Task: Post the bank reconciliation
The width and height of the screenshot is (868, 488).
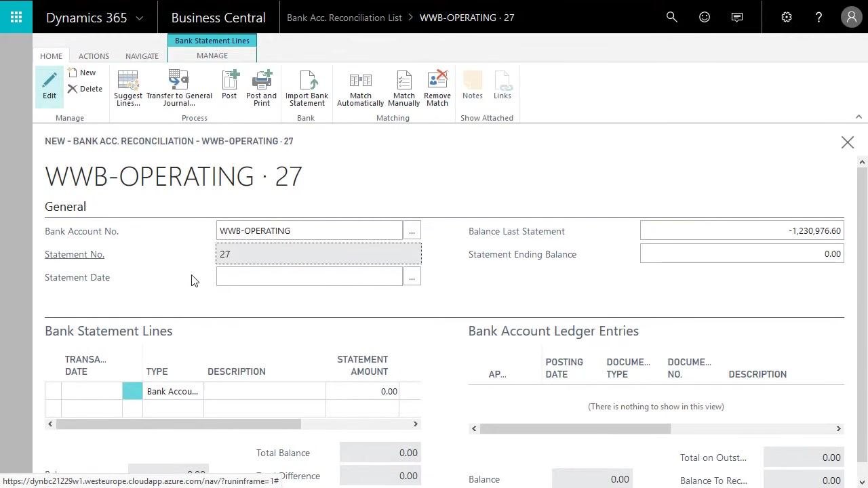Action: 229,85
